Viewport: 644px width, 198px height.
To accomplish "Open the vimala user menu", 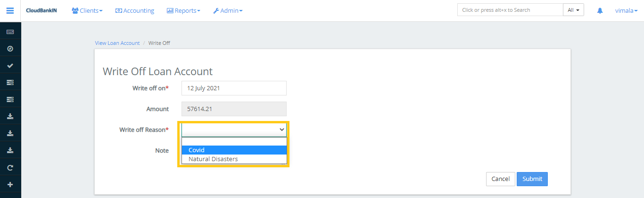I will click(626, 10).
